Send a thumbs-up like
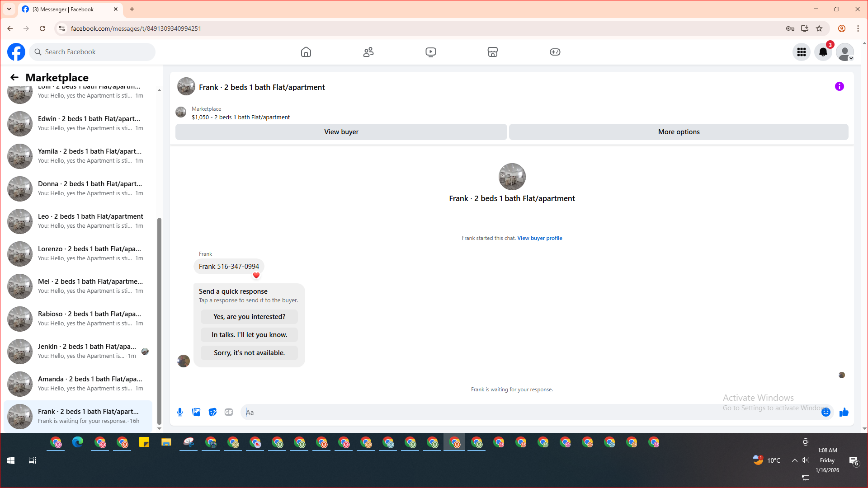 coord(844,412)
